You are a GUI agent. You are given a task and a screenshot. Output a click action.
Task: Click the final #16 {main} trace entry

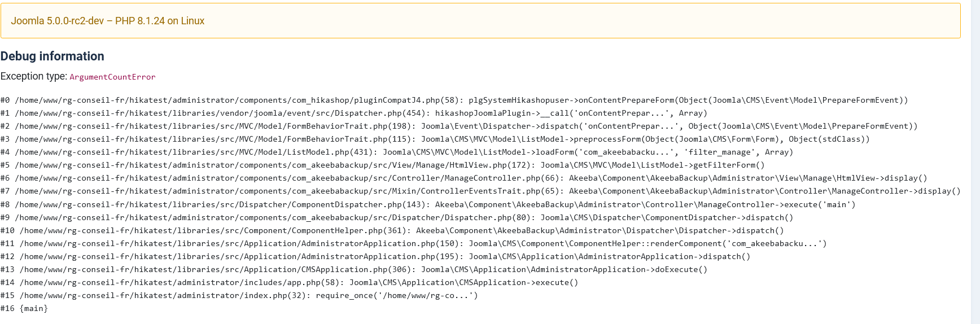24,309
